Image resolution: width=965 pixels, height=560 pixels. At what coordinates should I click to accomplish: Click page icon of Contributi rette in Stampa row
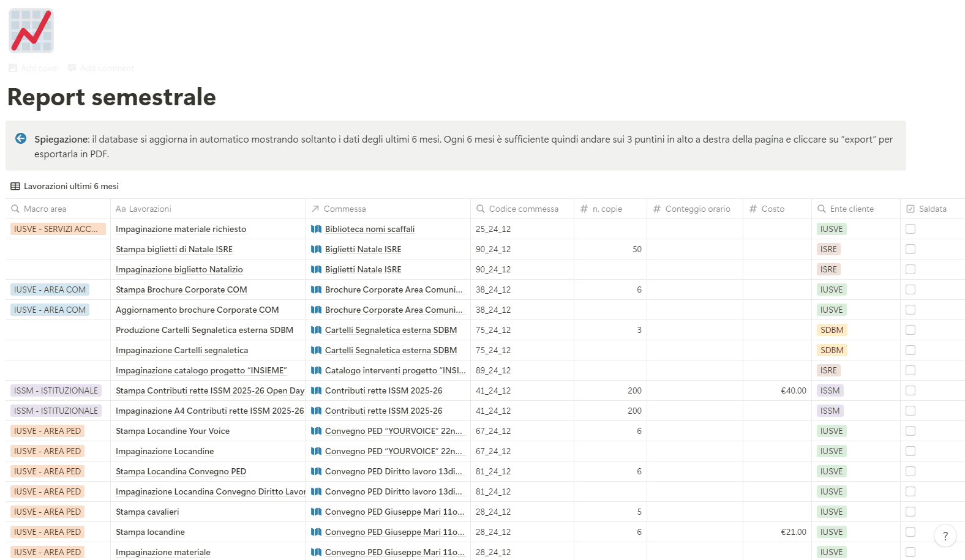(316, 390)
